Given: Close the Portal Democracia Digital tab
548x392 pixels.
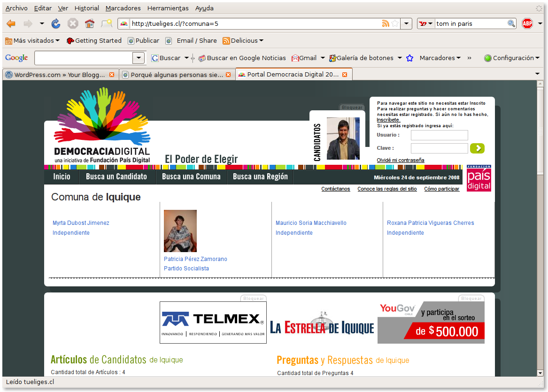Looking at the screenshot, I should coord(345,75).
